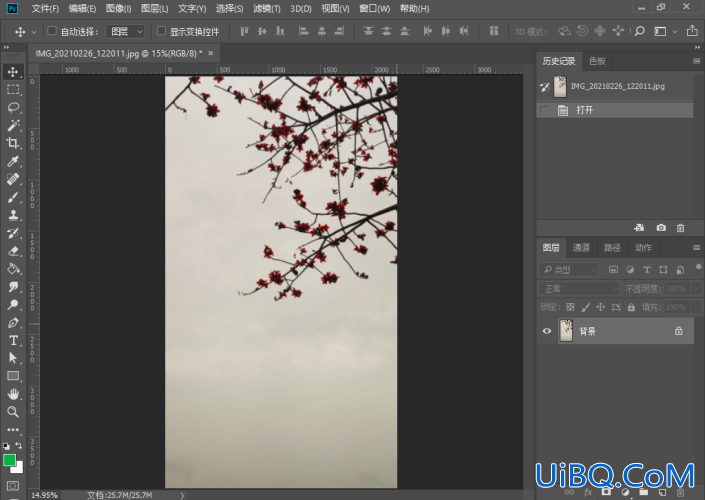Open the 文件(F) menu
The image size is (705, 500).
[x=45, y=9]
